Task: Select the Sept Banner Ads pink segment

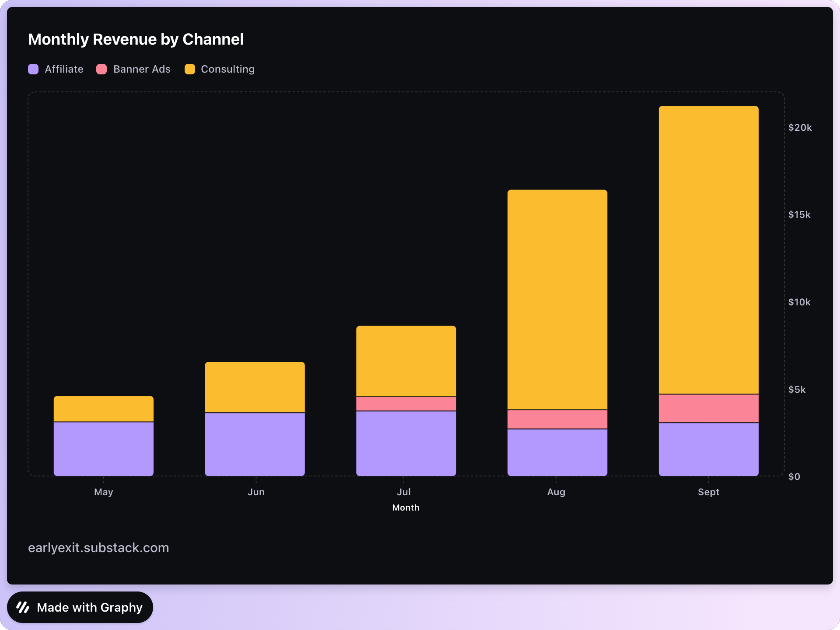Action: (708, 408)
